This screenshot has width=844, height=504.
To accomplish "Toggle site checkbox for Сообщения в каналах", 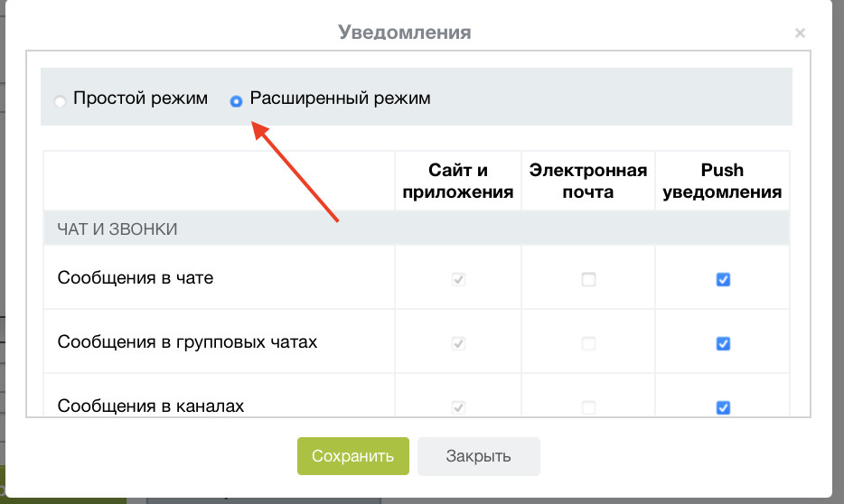I will (x=459, y=407).
